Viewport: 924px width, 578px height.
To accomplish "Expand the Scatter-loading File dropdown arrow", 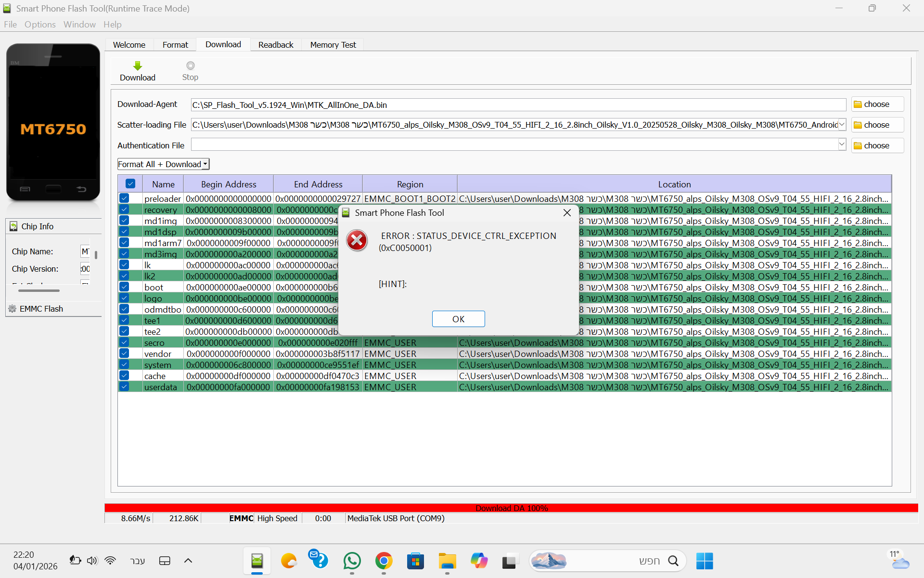I will click(842, 125).
